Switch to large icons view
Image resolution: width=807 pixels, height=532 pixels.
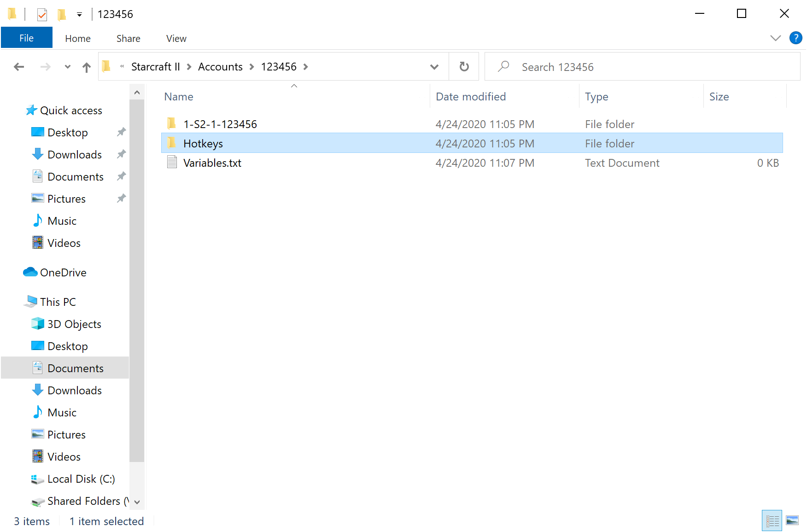point(793,520)
